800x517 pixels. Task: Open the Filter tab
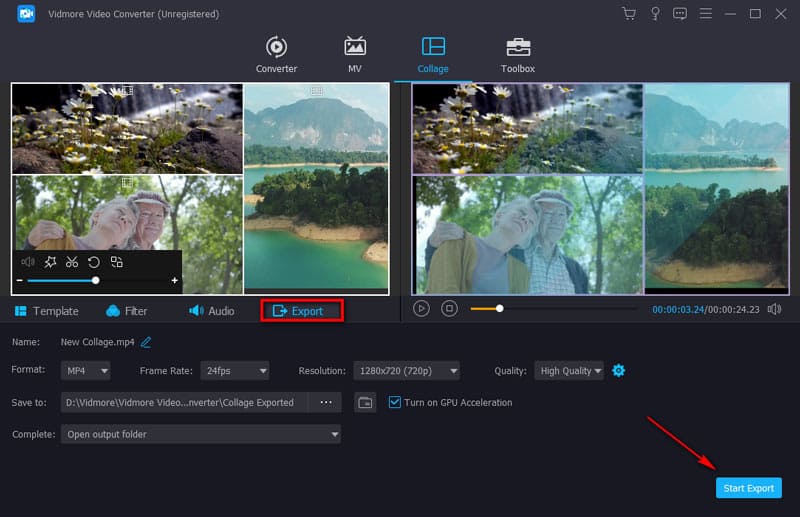tap(126, 311)
